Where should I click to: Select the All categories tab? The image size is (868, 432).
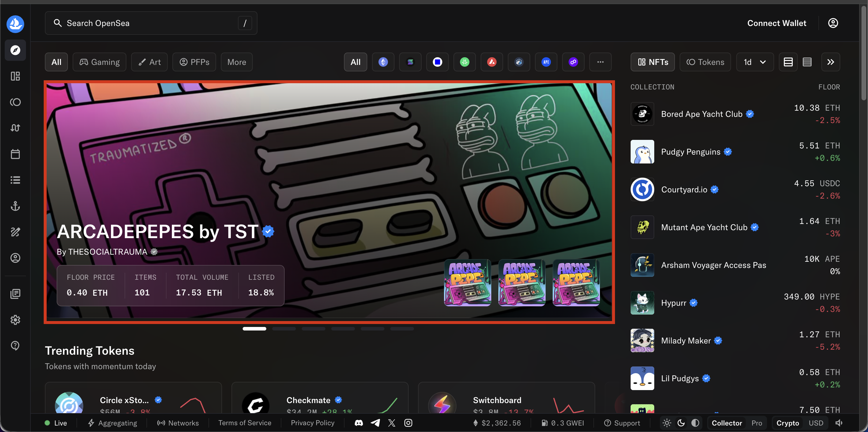(56, 62)
